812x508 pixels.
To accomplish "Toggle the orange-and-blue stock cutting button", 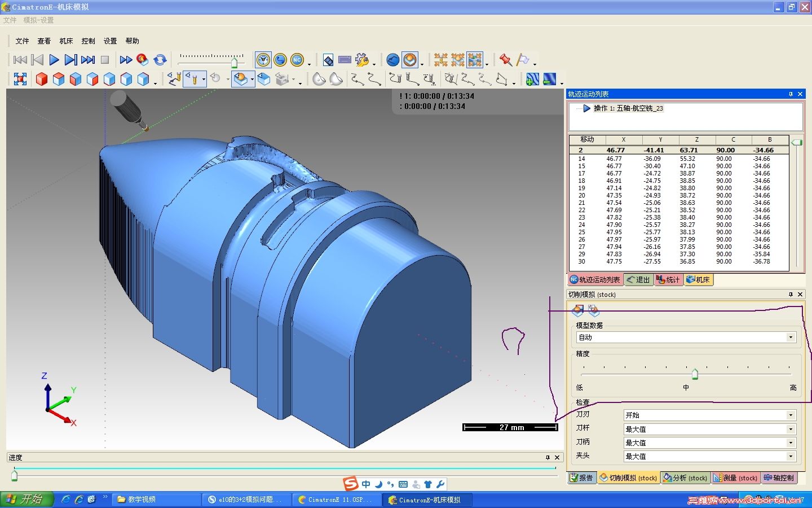I will [240, 79].
